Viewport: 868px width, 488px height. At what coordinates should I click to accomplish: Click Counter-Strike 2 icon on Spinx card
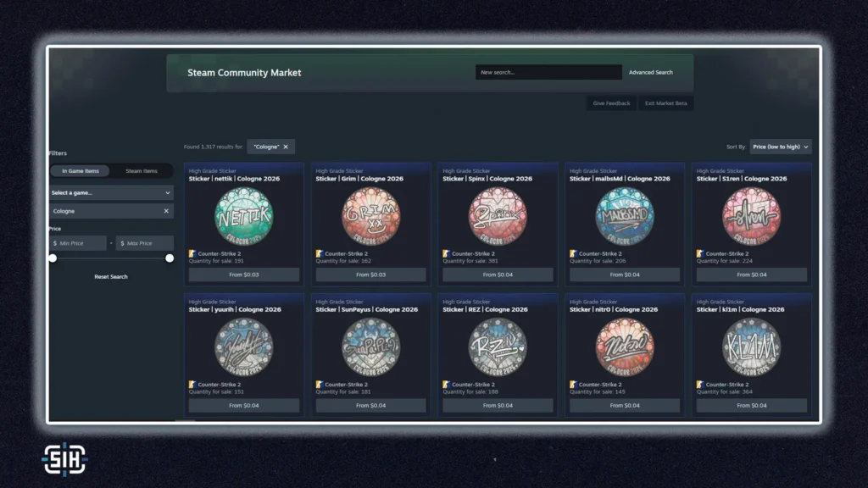(x=446, y=253)
